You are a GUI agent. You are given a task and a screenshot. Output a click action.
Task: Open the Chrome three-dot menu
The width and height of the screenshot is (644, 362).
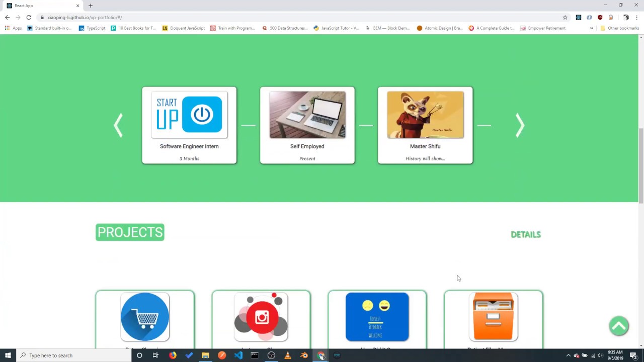coord(636,17)
